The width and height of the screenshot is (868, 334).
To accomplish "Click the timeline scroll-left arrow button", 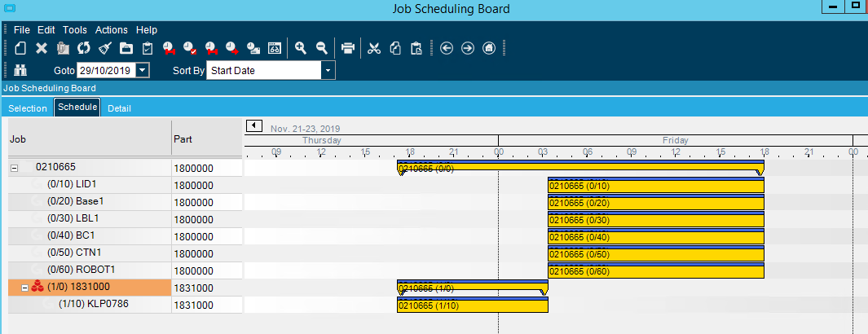I will coord(253,125).
